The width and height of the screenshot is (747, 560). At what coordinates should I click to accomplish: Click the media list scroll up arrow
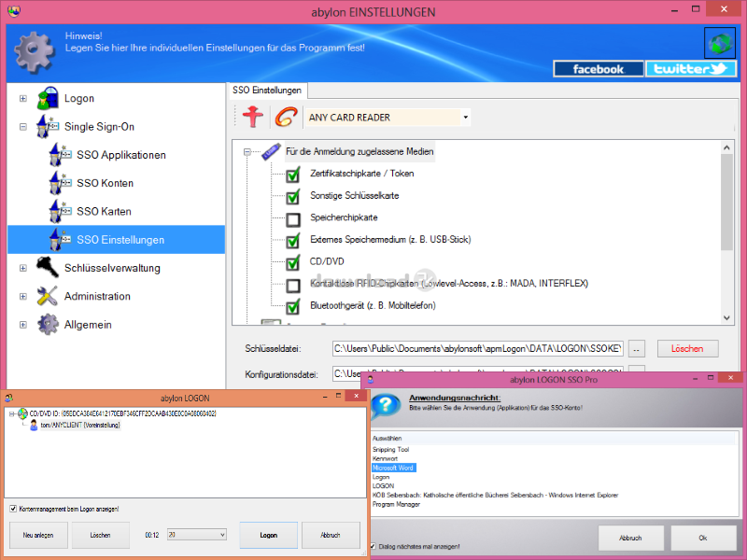tap(726, 147)
